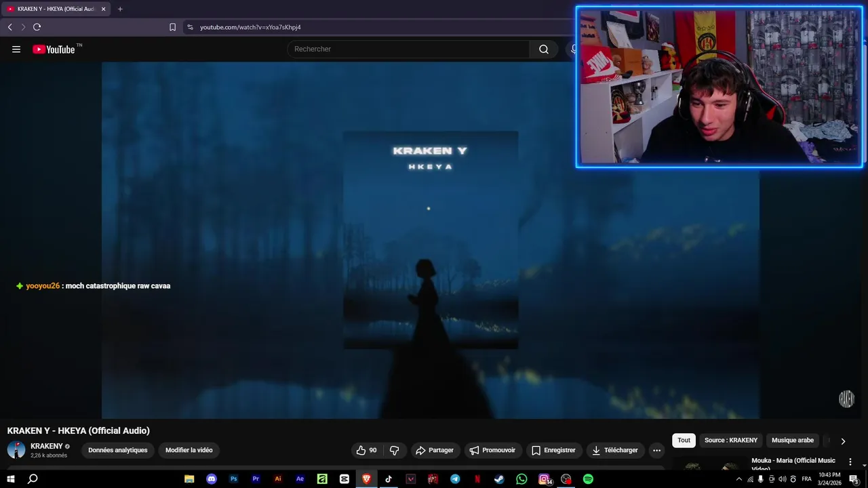Open the Windows Start menu

click(x=11, y=479)
